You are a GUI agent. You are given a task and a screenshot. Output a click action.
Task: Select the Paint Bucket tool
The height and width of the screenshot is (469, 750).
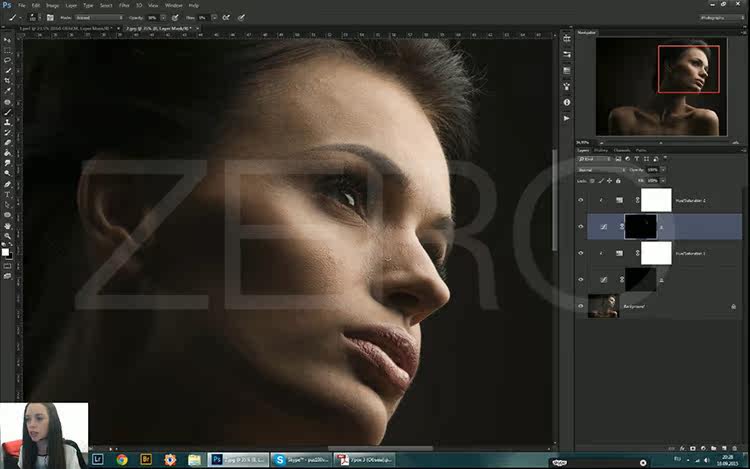coord(7,153)
